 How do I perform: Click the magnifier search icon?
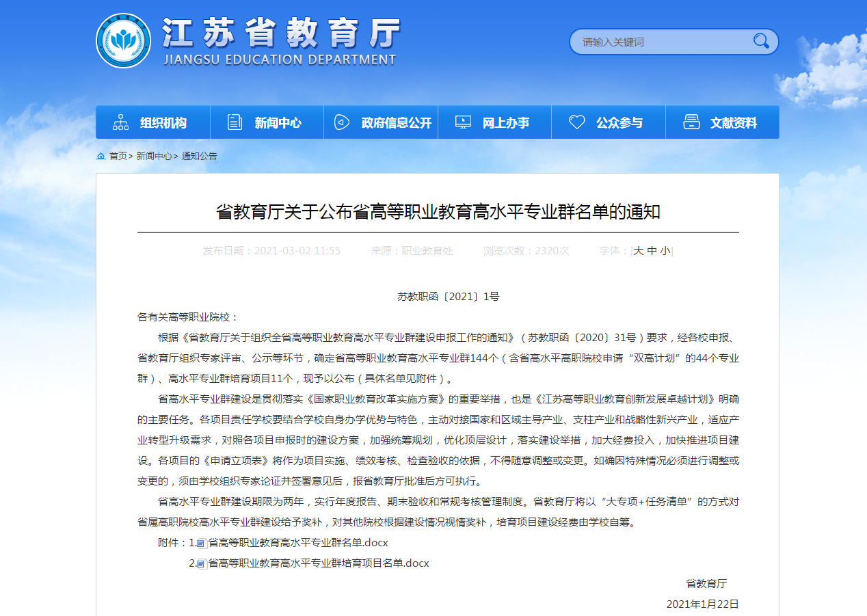761,41
